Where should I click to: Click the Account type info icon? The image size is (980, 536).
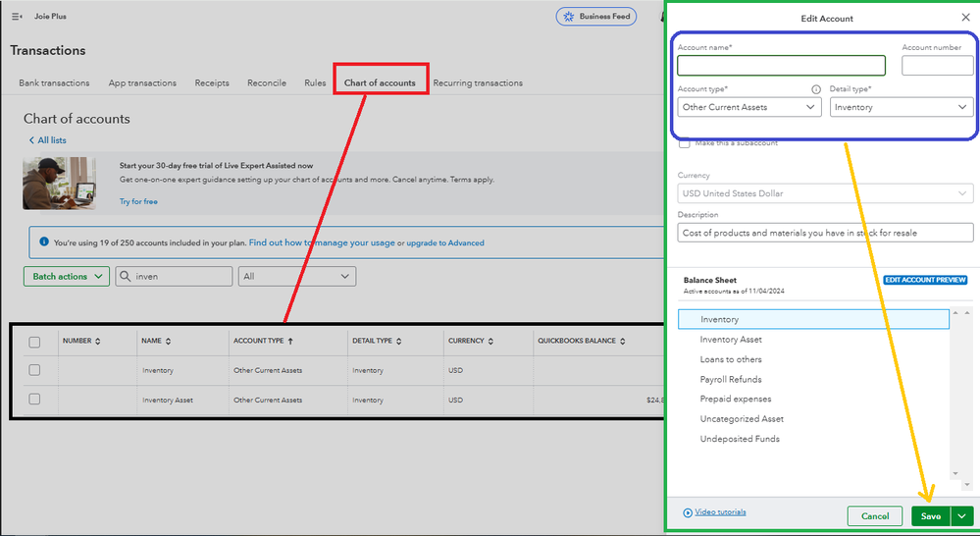[x=815, y=89]
